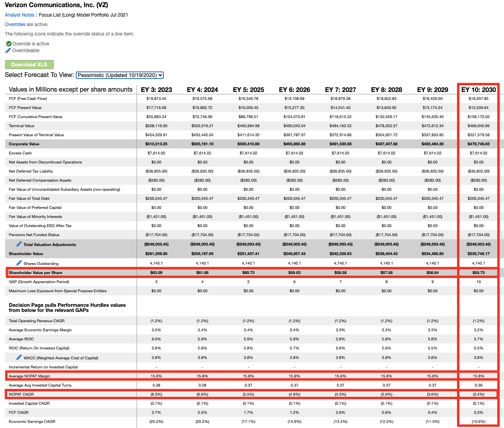504x428 pixels.
Task: Click the Average NOPAT Margin row label
Action: [30, 376]
